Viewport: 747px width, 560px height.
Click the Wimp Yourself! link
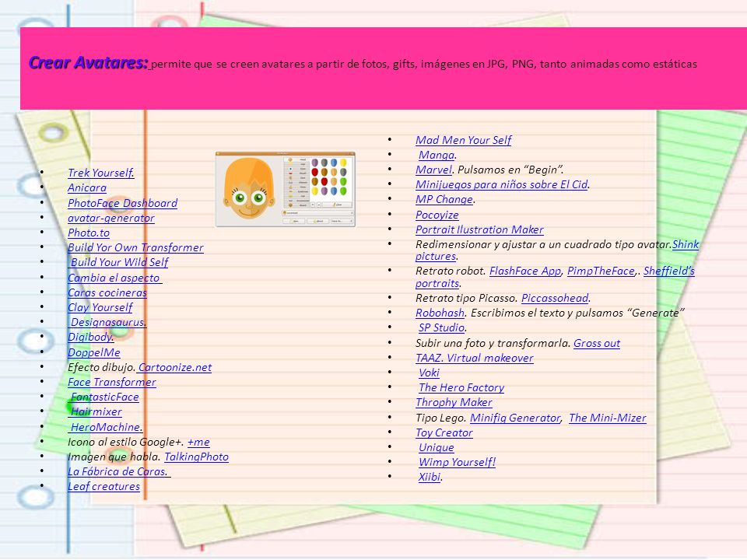pos(457,462)
